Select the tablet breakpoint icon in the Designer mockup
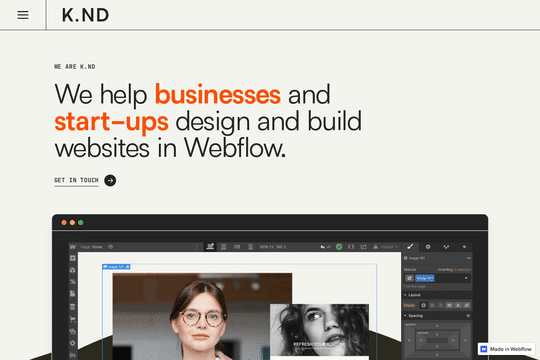This screenshot has height=360, width=540. 224,247
